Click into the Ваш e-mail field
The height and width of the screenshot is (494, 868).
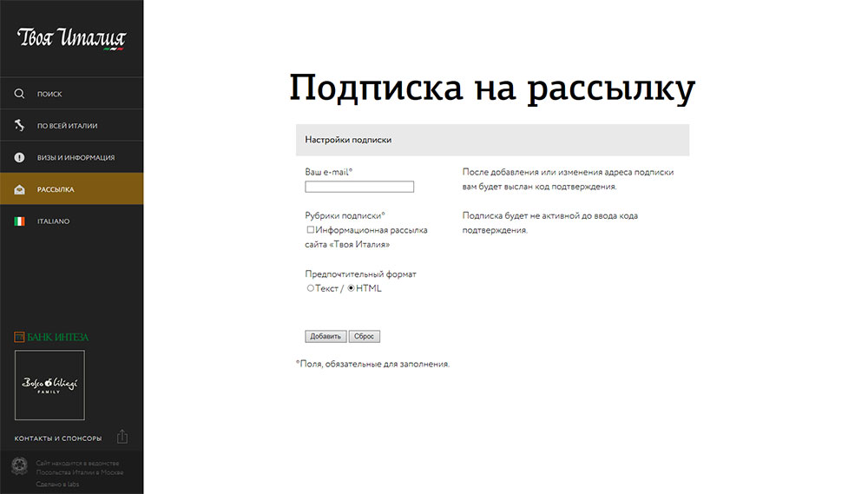(x=359, y=187)
